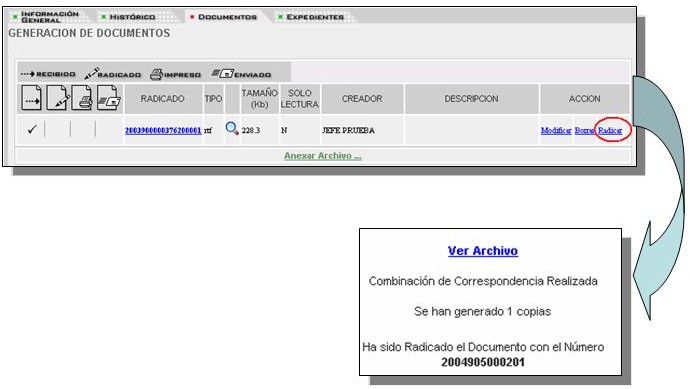Screen dimensions: 690x389
Task: Open radicado link 2003900000376200001
Action: pyautogui.click(x=163, y=130)
